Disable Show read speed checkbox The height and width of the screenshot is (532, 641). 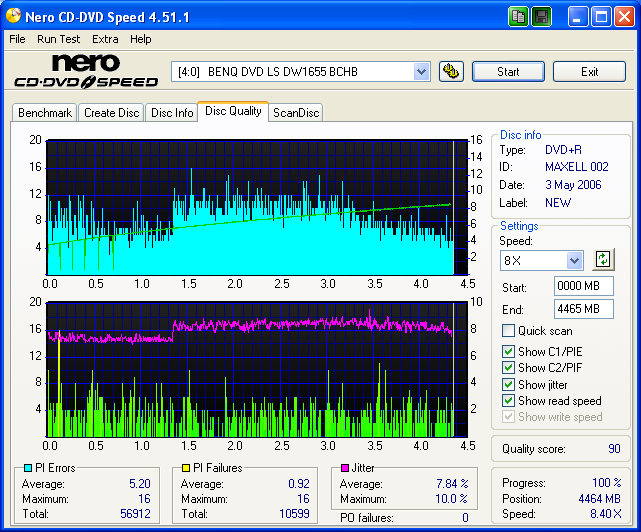point(509,401)
